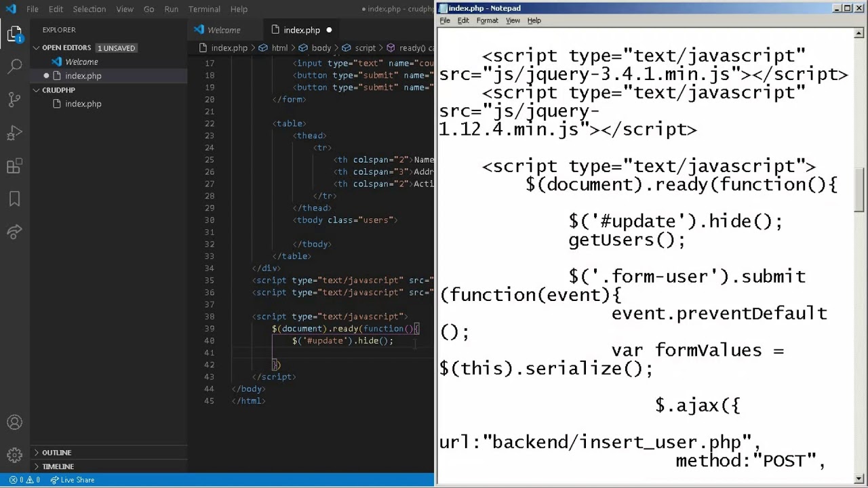
Task: Click tbody class="users" code line
Action: (x=345, y=220)
